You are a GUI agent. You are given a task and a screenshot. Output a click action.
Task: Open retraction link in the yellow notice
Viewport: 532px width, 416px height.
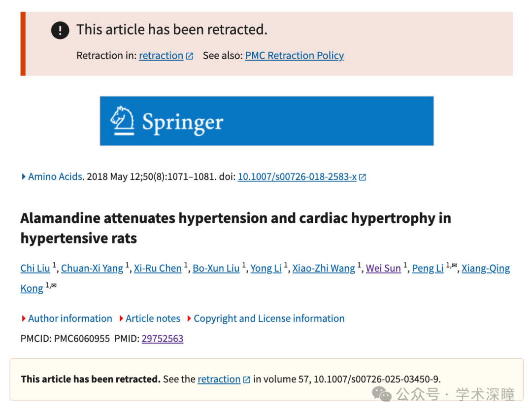[x=219, y=379]
